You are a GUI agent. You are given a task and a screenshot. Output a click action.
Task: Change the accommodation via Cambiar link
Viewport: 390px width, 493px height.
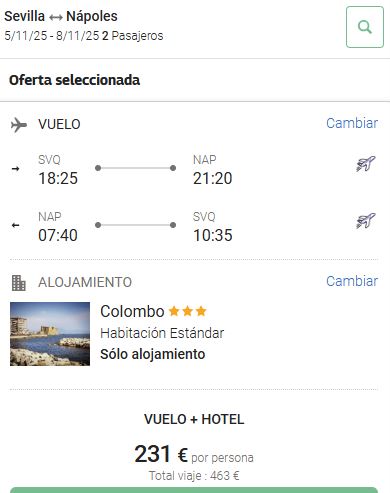[x=352, y=281]
